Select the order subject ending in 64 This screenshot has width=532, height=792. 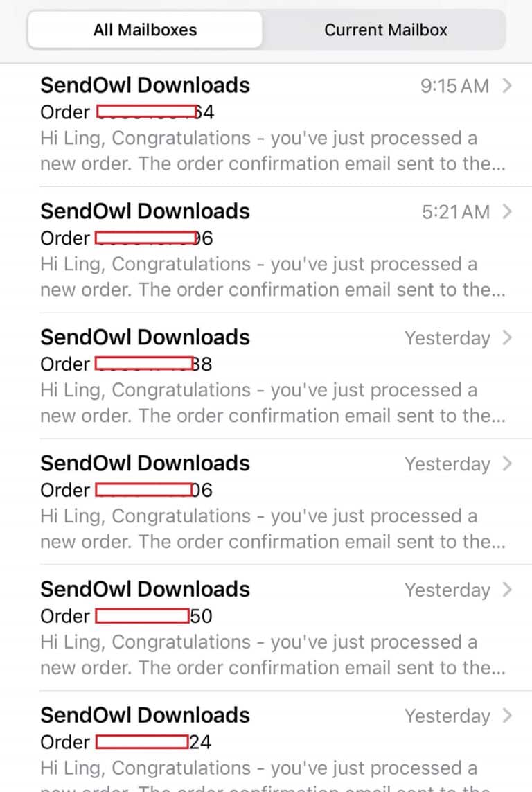(127, 112)
